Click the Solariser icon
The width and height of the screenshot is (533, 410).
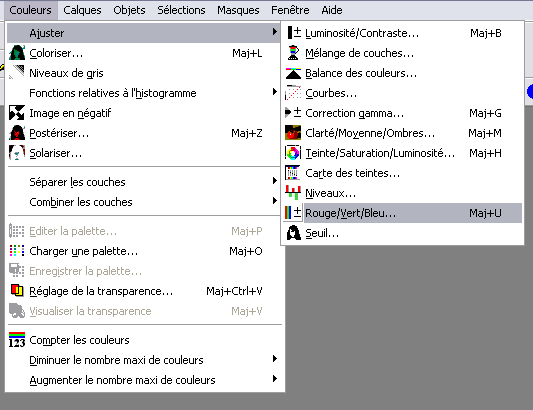point(17,153)
